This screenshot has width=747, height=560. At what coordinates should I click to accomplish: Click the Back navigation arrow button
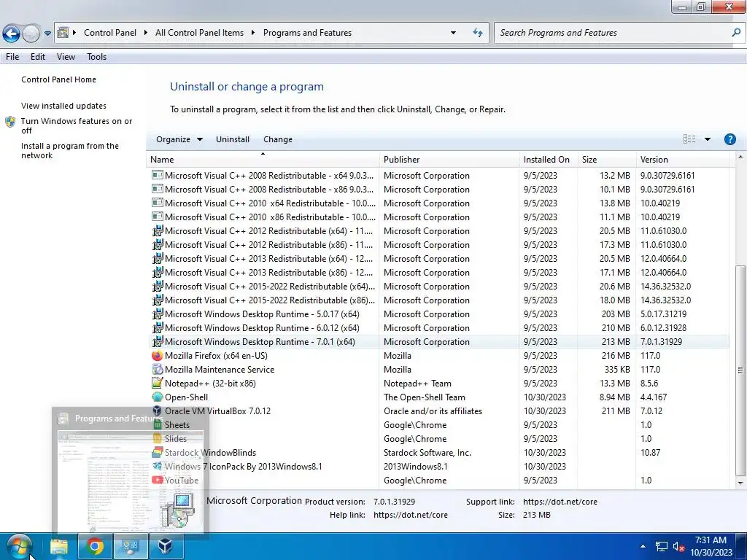coord(12,34)
